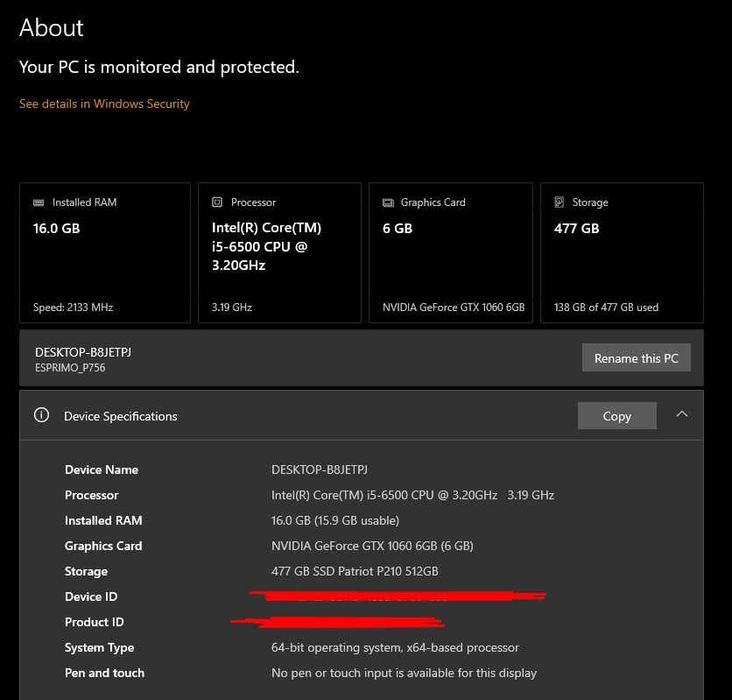
Task: Click the Processor chip icon
Action: coord(217,202)
